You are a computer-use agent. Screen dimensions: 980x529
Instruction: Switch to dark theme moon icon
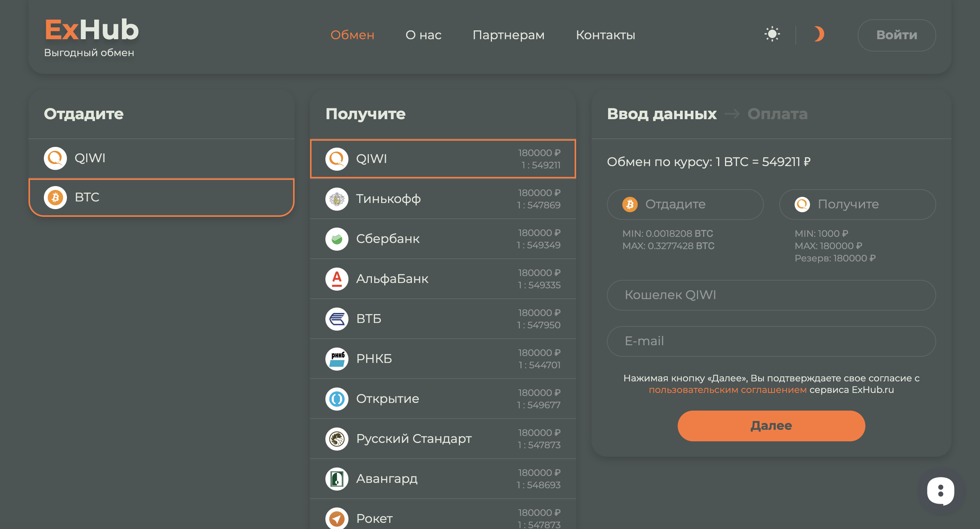(x=819, y=34)
